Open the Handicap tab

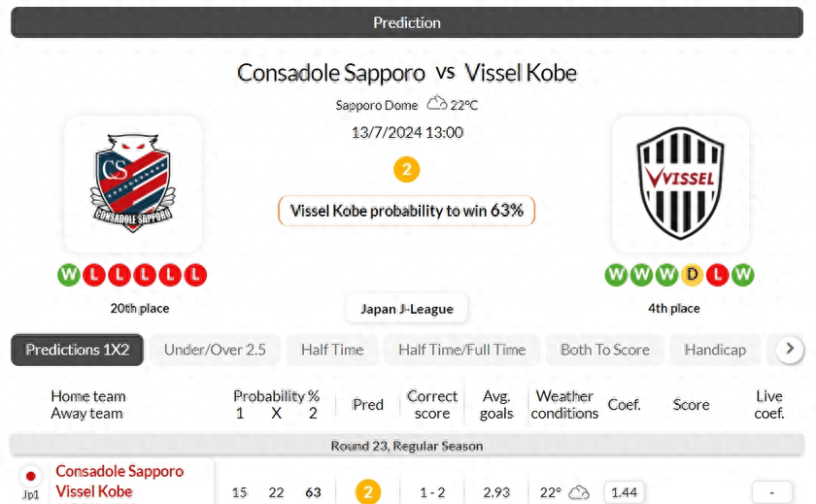coord(715,350)
